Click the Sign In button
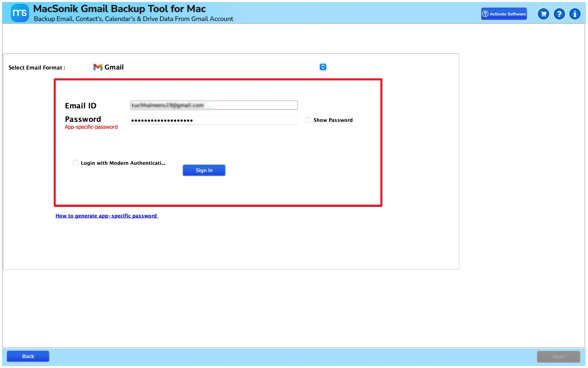Viewport: 588px width, 368px height. point(204,170)
